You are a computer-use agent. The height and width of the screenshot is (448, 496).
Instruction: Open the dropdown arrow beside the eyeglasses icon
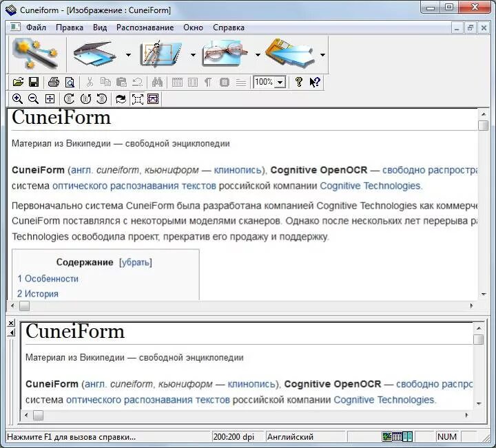[258, 54]
